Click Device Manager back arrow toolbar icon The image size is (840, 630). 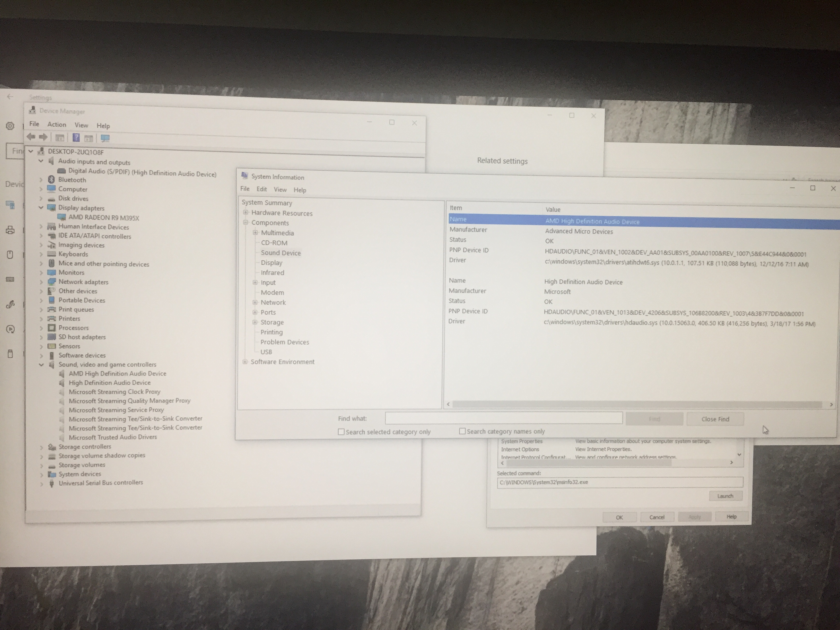pyautogui.click(x=31, y=137)
